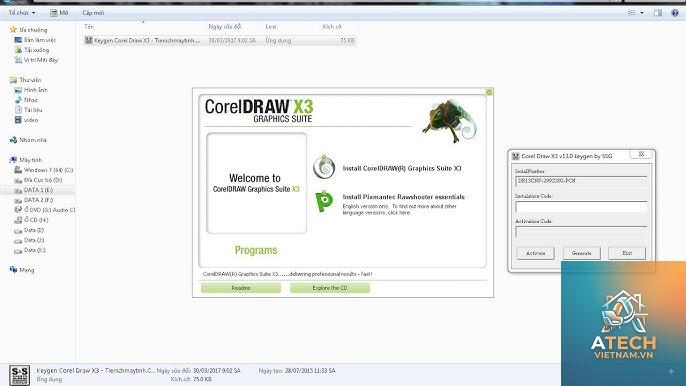Select DATA 2 (F:) drive
The image size is (686, 386).
[34, 200]
